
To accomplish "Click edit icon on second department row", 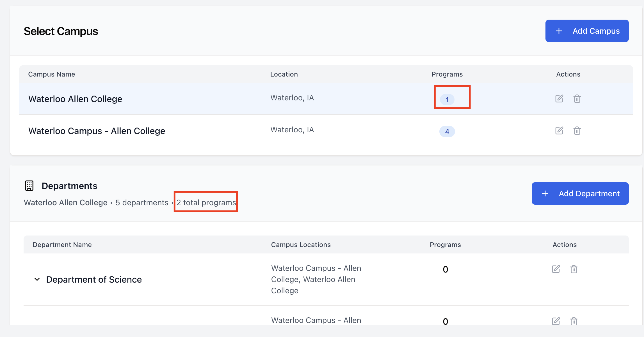I will coord(556,321).
